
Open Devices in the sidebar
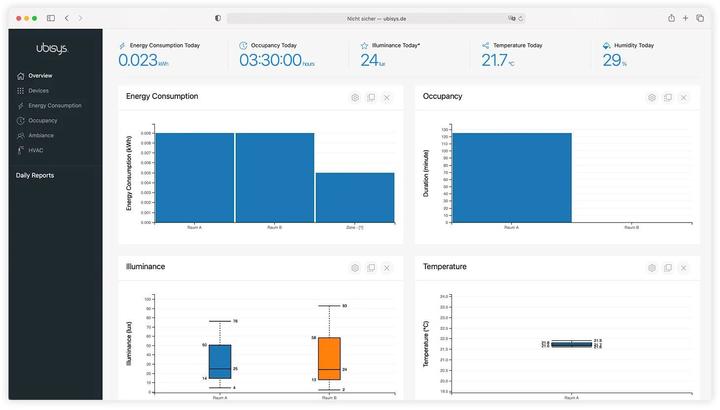[x=38, y=91]
